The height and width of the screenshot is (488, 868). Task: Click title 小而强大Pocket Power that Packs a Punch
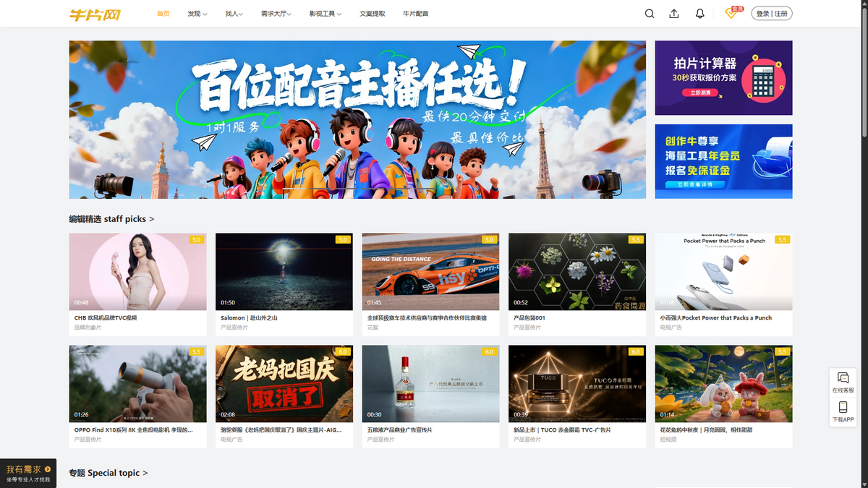tap(716, 318)
